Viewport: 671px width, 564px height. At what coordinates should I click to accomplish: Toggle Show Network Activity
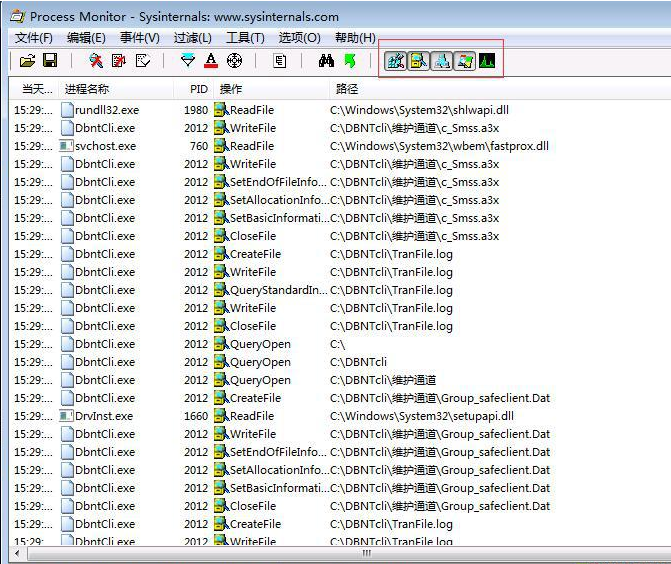[x=442, y=61]
